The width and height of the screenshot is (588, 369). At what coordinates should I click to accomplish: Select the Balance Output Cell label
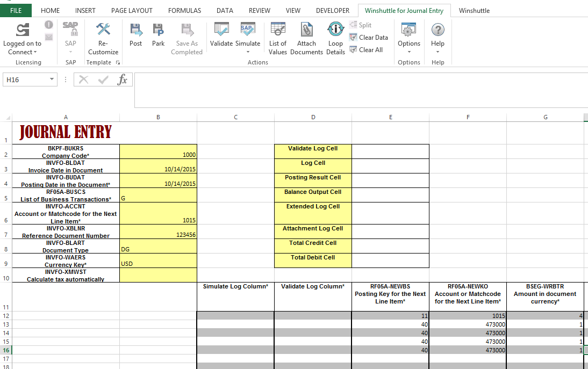click(313, 195)
